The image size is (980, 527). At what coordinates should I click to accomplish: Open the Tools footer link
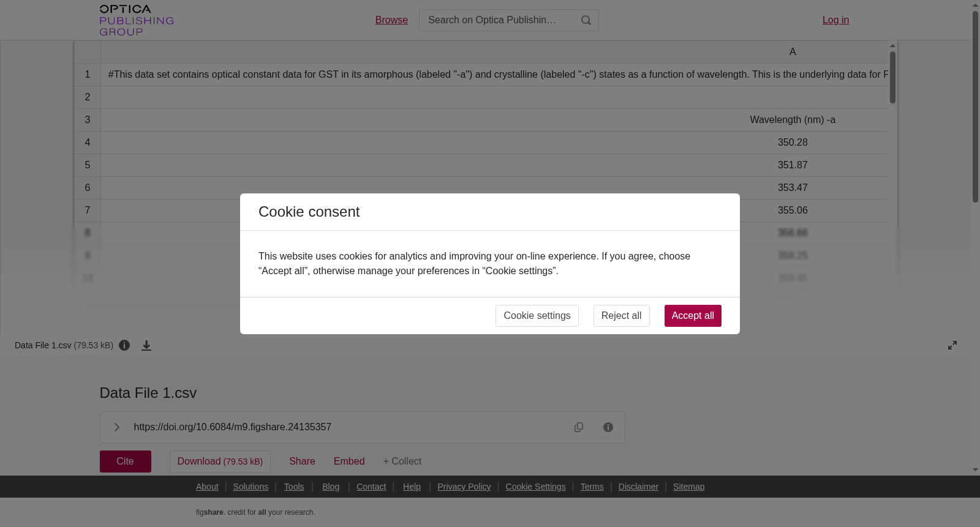[x=294, y=487]
